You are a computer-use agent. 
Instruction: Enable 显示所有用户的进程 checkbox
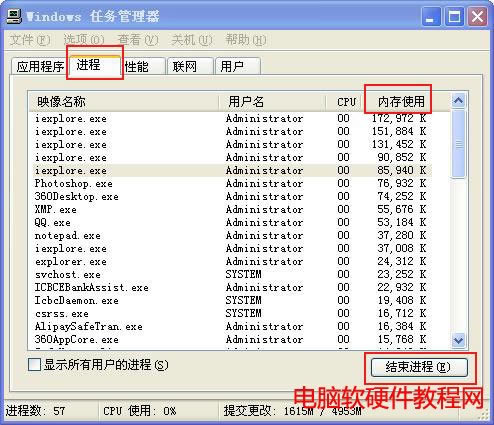35,364
